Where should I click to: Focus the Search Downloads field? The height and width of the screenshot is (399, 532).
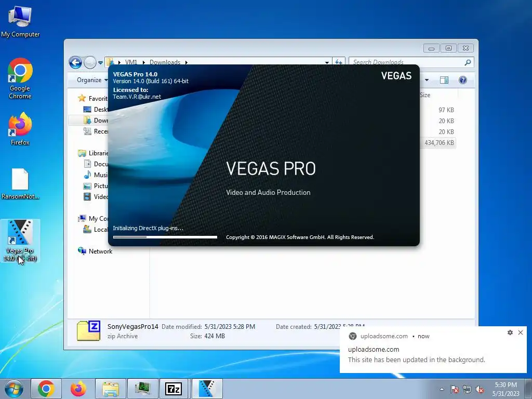[407, 62]
